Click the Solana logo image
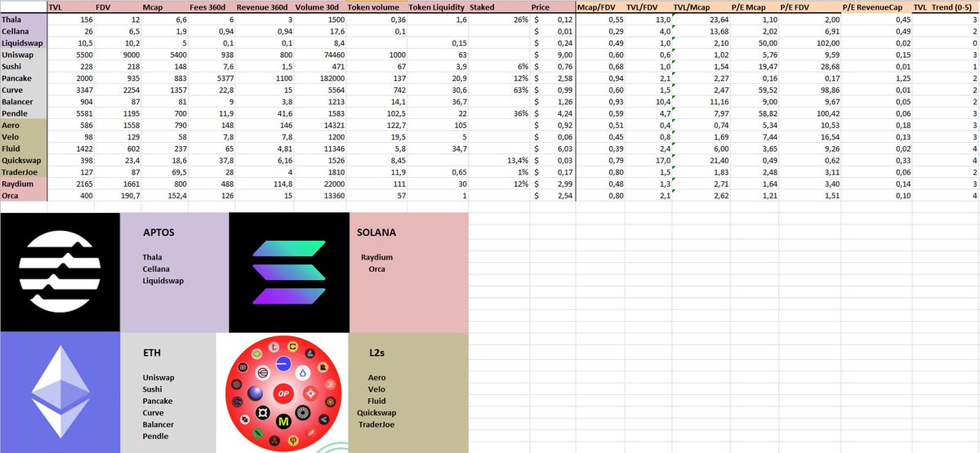Viewport: 980px width, 453px height. click(x=289, y=273)
